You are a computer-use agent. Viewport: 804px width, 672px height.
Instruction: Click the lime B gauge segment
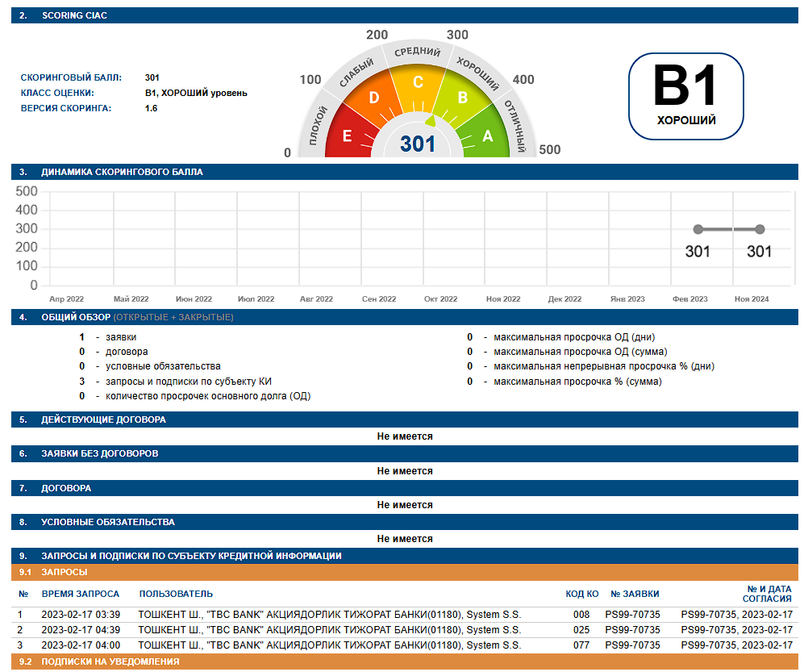(462, 98)
